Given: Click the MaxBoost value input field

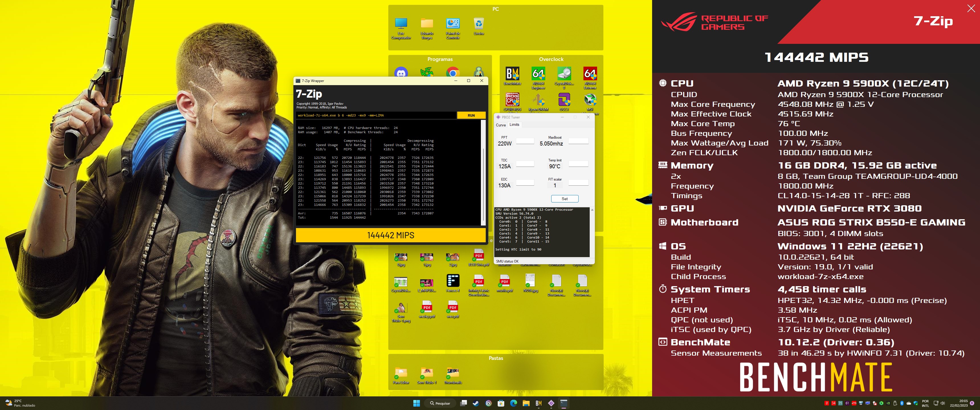Looking at the screenshot, I should pos(578,141).
